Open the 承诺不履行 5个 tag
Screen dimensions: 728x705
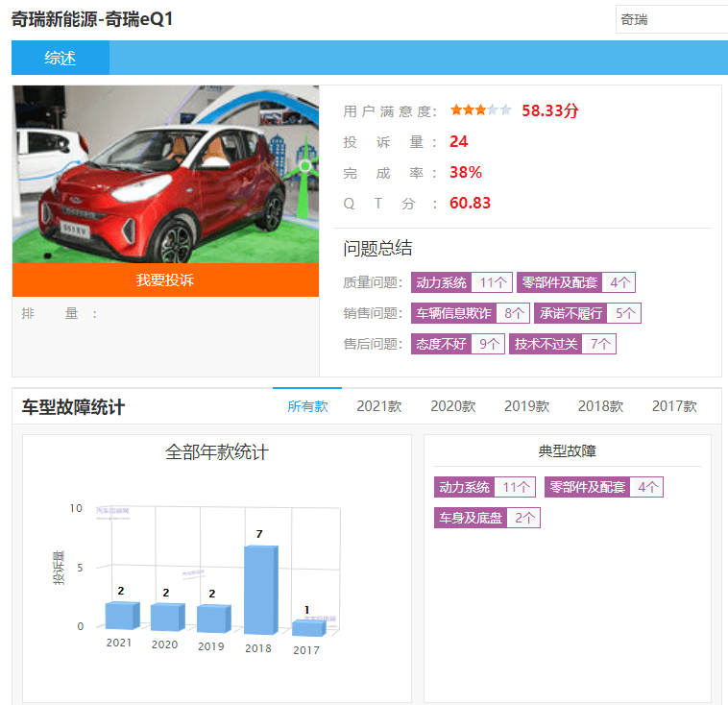[x=588, y=313]
